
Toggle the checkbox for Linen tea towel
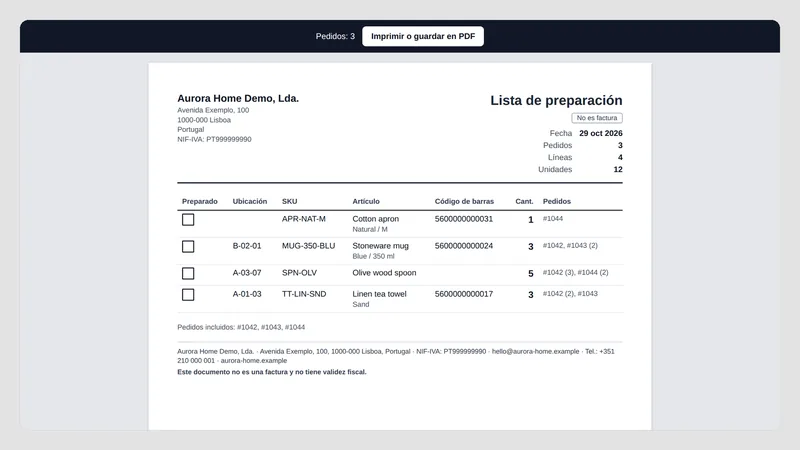click(188, 295)
